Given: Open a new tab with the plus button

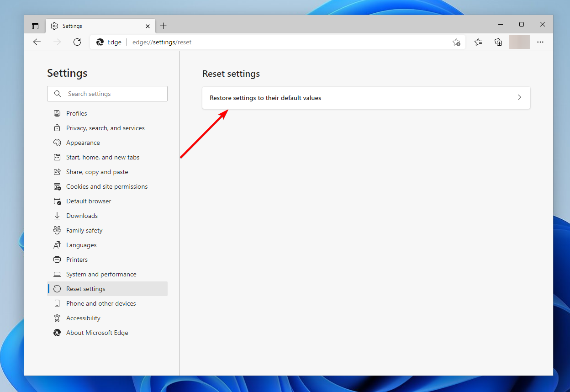Looking at the screenshot, I should (164, 26).
